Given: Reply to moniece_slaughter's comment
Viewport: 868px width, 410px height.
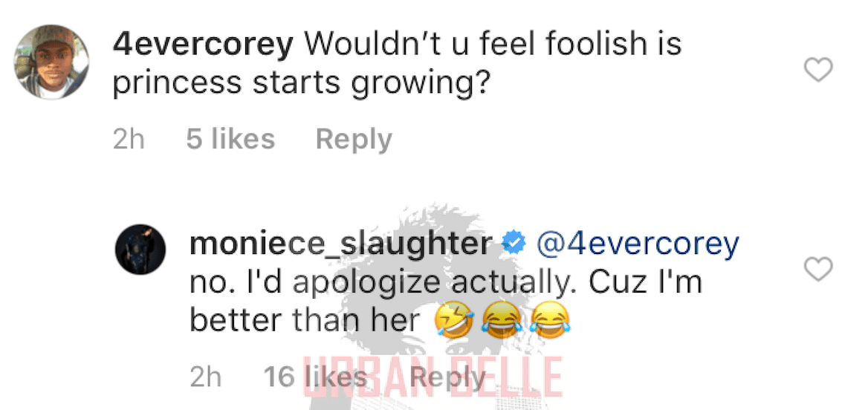Looking at the screenshot, I should (447, 377).
